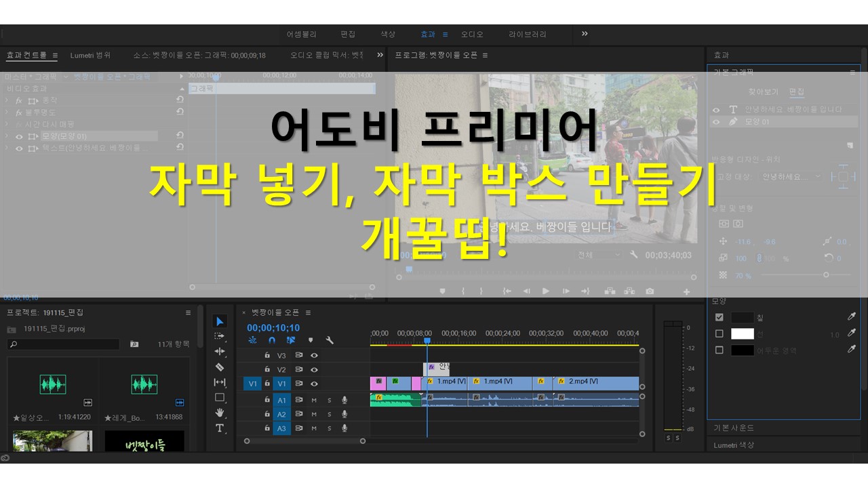The image size is (868, 488).
Task: Switch to 어셈블리 workspace
Action: point(301,34)
